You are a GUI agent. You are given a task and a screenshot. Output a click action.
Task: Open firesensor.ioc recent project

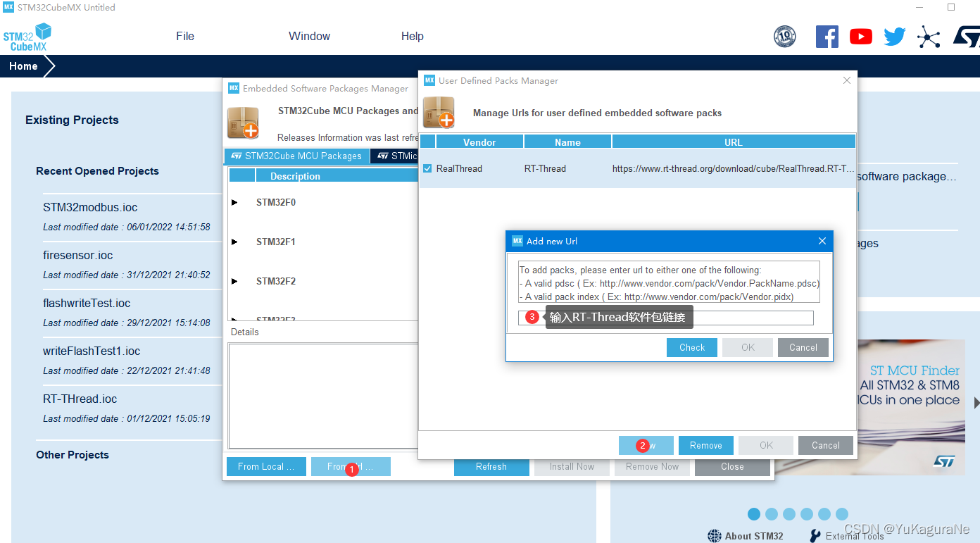coord(78,255)
